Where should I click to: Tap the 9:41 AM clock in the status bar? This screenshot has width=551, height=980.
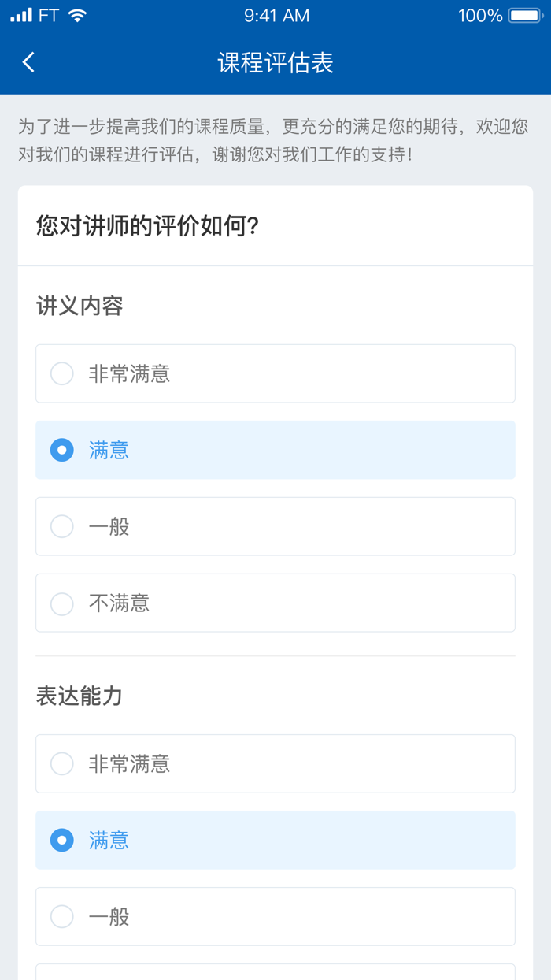275,14
